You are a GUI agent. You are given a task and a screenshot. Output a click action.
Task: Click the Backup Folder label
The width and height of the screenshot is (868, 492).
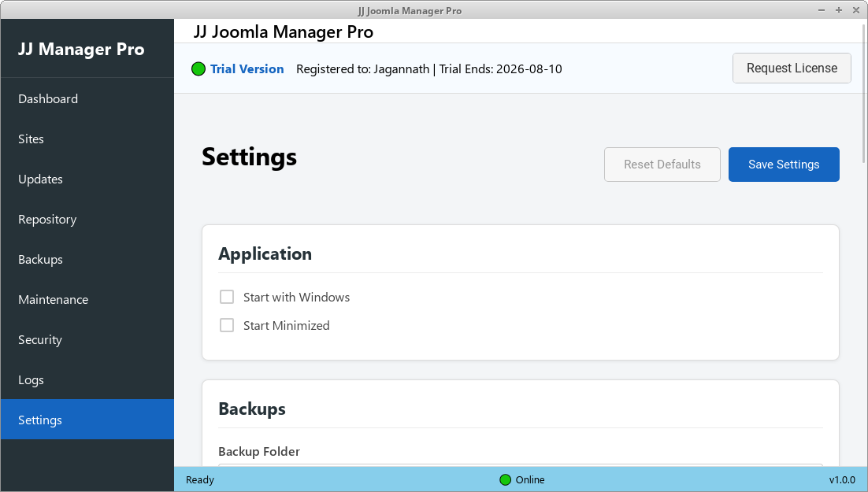point(259,452)
